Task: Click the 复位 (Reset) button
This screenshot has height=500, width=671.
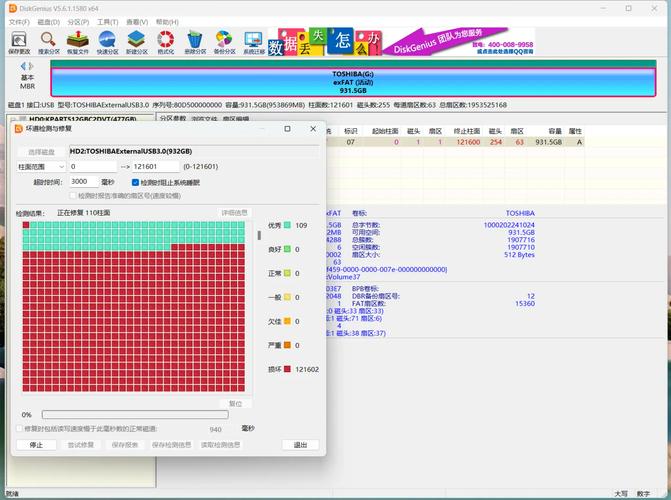Action: click(x=235, y=403)
